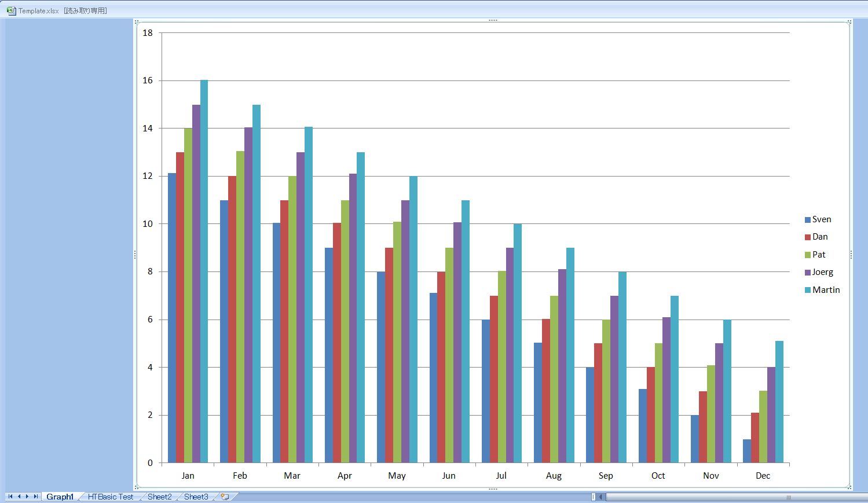Click the Martin legend entry
868x503 pixels.
tap(826, 290)
